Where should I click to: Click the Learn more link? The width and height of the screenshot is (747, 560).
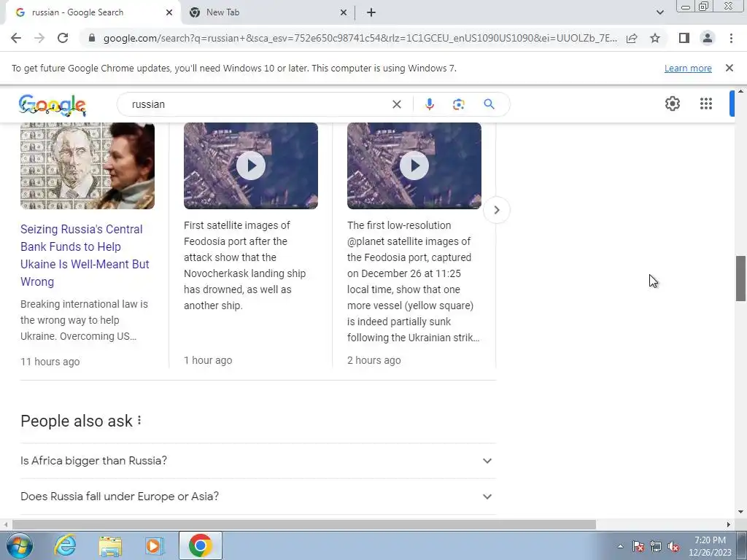(688, 68)
